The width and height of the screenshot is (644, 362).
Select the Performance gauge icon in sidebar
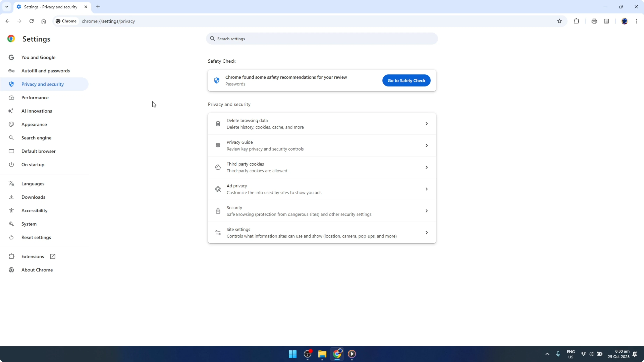[11, 97]
